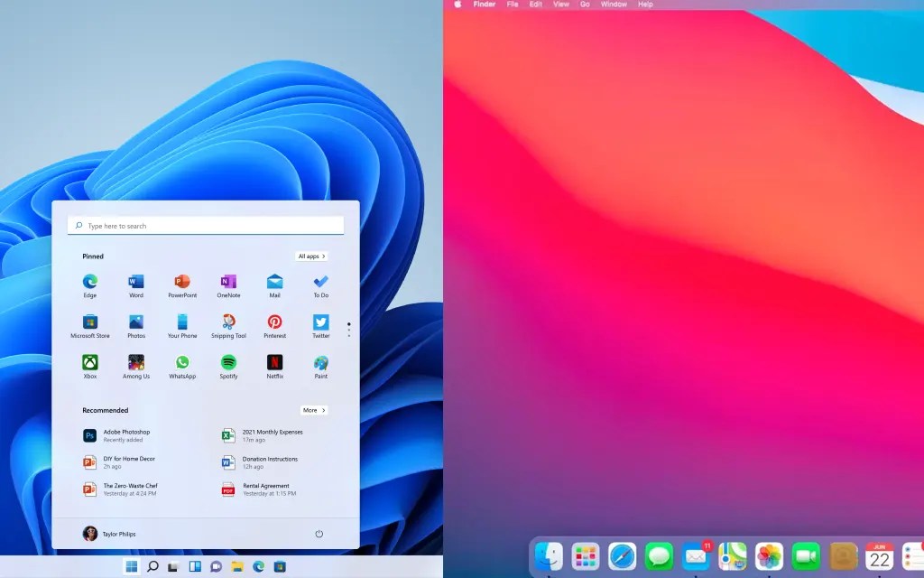
Task: Open the power options button
Action: tap(319, 534)
